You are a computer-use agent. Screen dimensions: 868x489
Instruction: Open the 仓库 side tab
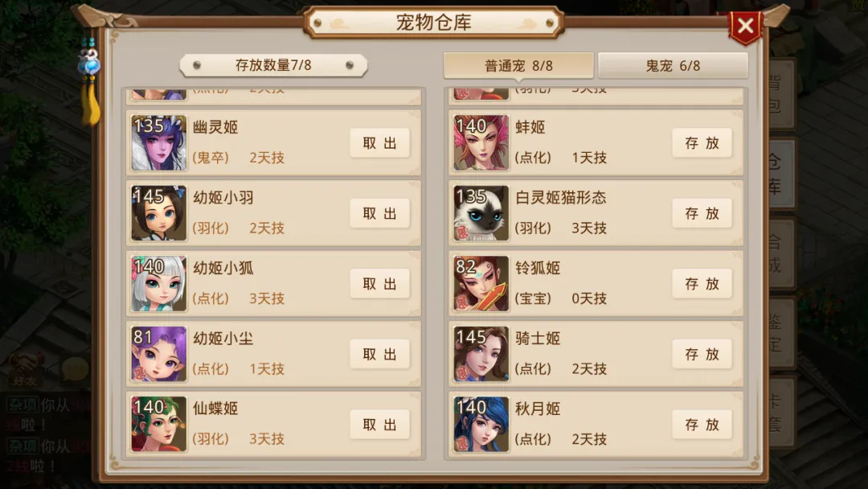(780, 174)
